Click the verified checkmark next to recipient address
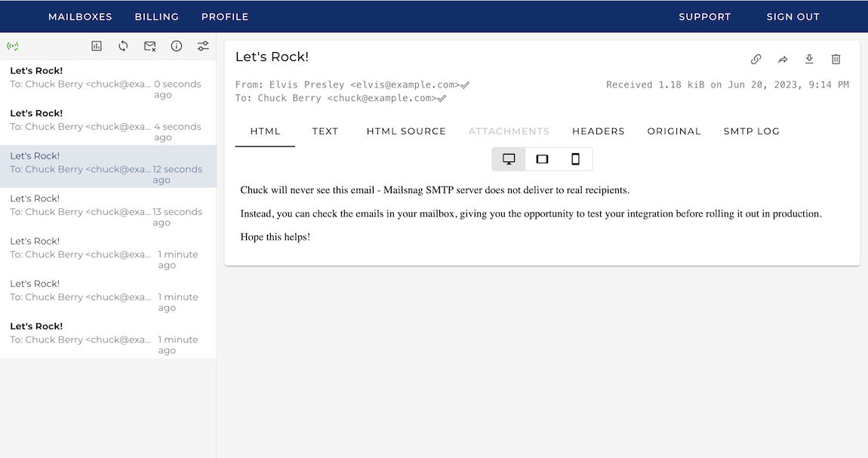Viewport: 868px width, 458px height. tap(442, 98)
